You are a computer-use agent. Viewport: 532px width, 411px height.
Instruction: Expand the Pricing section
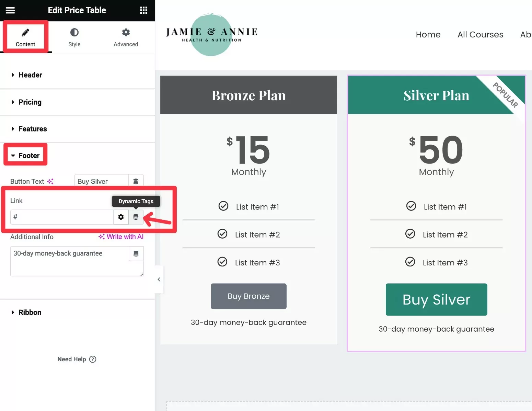coord(30,102)
